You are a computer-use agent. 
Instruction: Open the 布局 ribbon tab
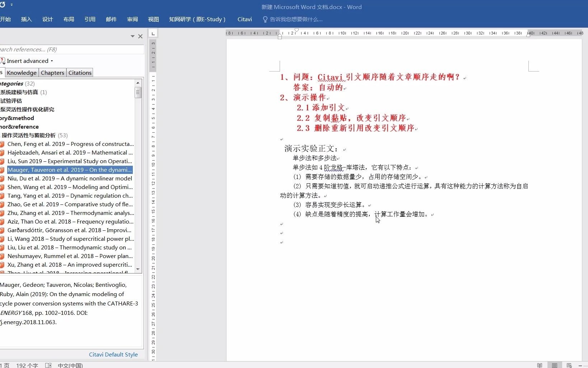click(69, 19)
